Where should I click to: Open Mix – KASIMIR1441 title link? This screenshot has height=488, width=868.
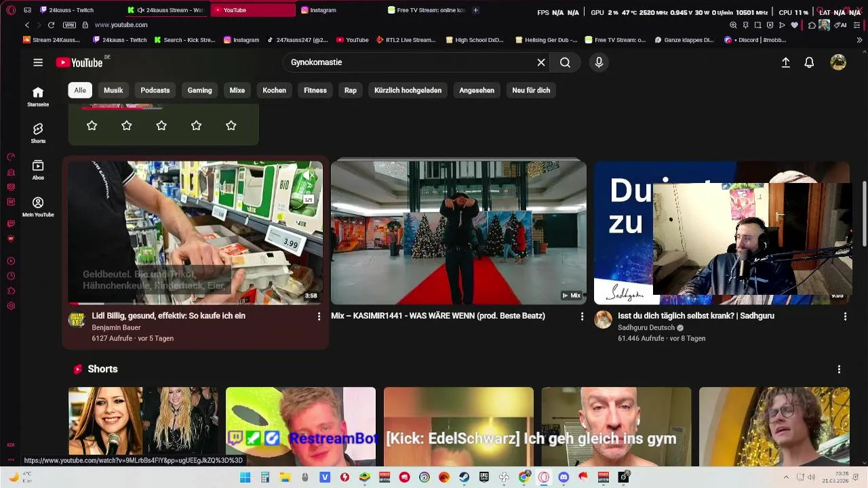coord(438,316)
